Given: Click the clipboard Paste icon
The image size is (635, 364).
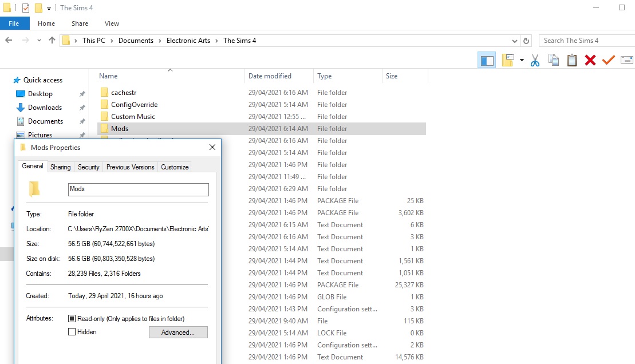Looking at the screenshot, I should (572, 60).
